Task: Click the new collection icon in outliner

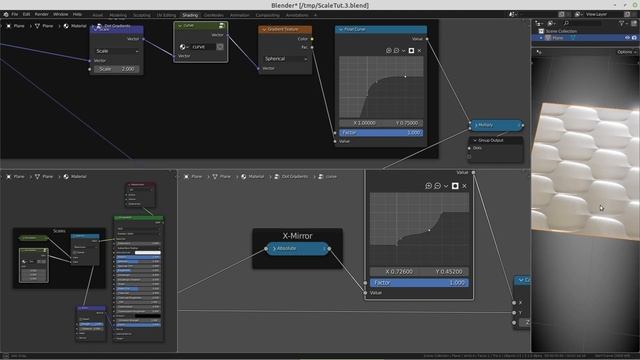Action: (x=634, y=24)
